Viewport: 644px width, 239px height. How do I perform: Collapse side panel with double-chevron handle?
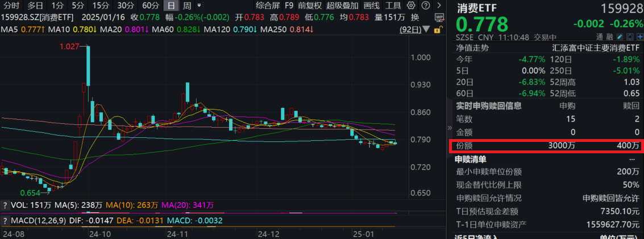[449, 128]
